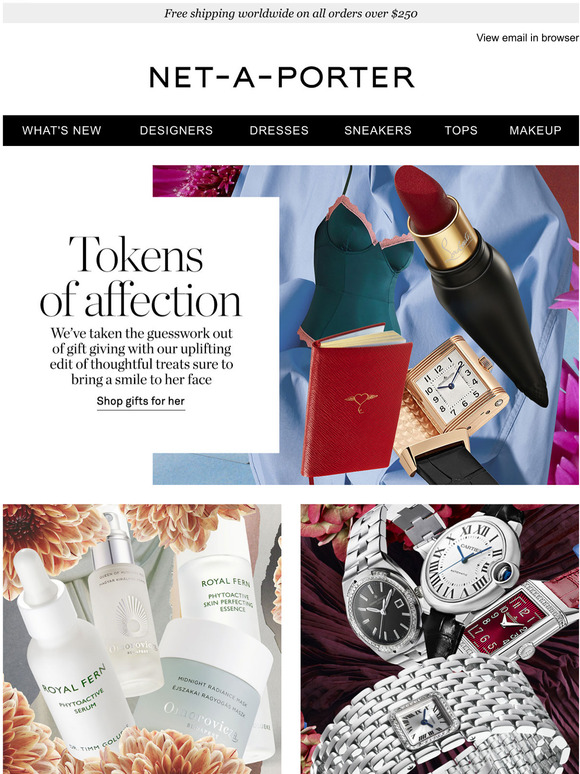
Task: Click the black dial diamond bezel watch
Action: (383, 610)
